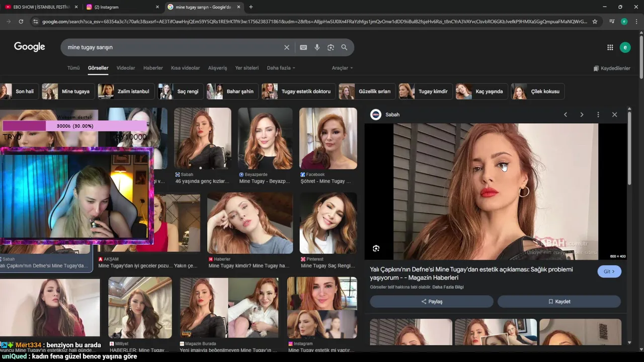Filter by Tugay estetik doktoru chip

click(x=298, y=92)
